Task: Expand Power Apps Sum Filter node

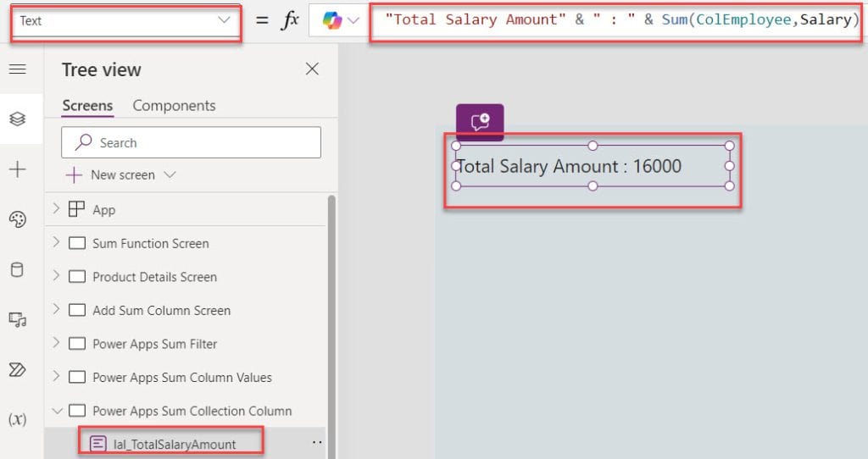Action: (x=56, y=343)
